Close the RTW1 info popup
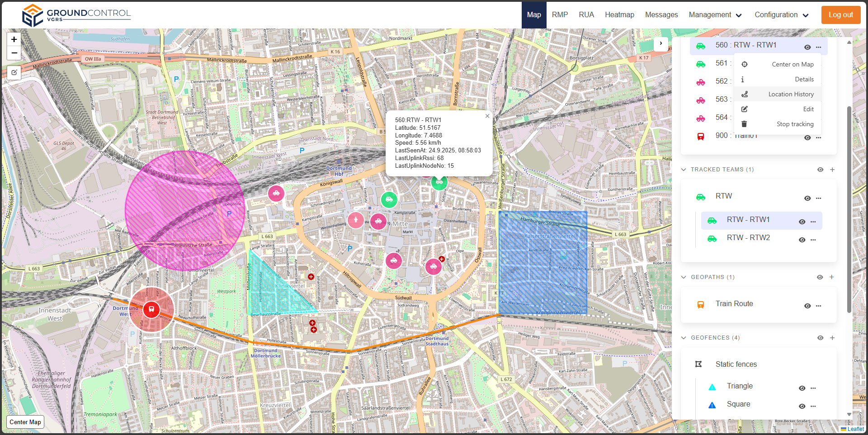This screenshot has width=868, height=435. click(487, 116)
